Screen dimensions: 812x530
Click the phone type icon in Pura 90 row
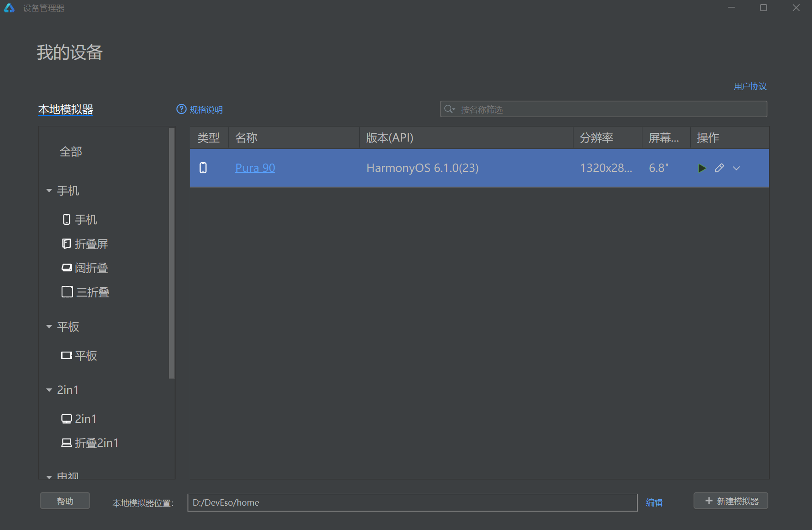pos(203,168)
